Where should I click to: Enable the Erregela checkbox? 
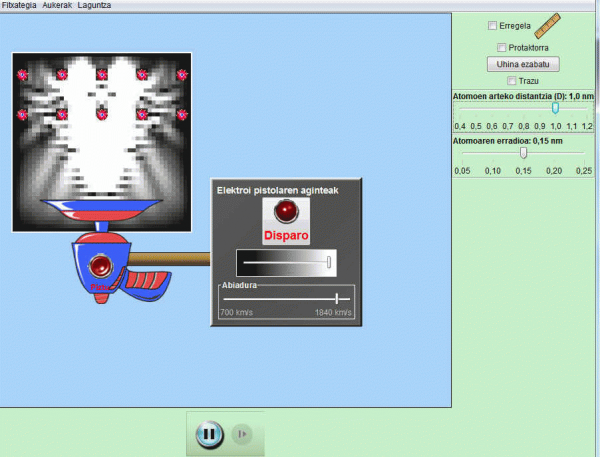(491, 26)
